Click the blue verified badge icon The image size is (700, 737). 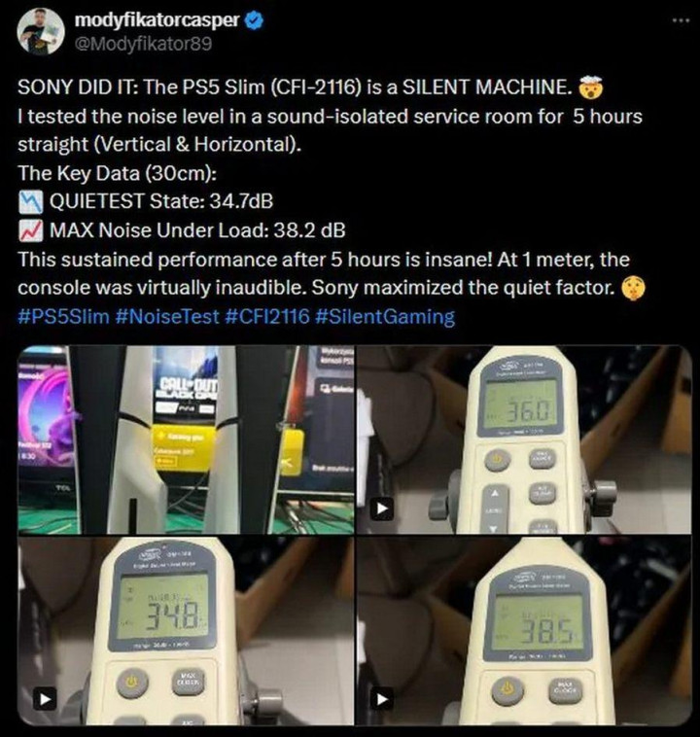pos(255,20)
